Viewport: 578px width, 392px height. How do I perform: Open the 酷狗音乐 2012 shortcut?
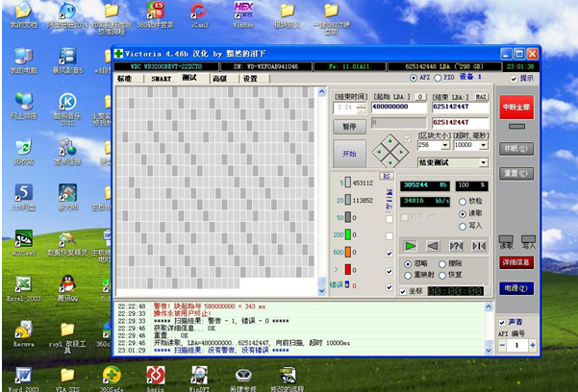click(x=67, y=110)
